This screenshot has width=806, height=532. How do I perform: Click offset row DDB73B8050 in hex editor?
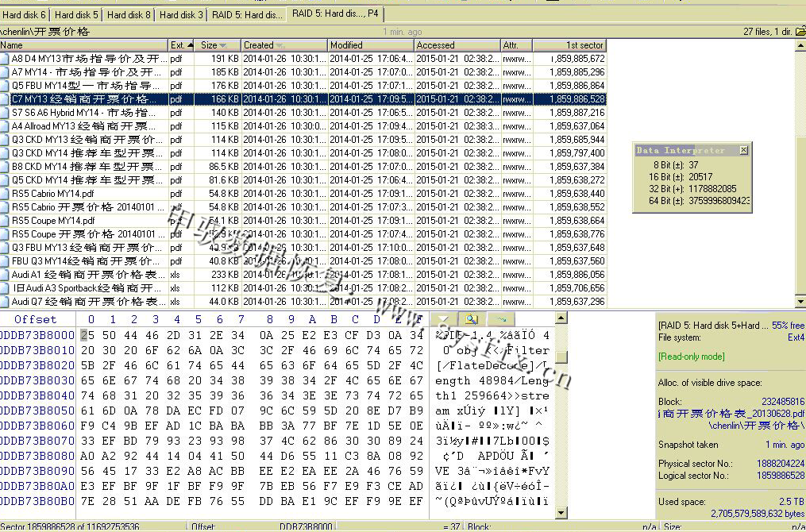click(37, 411)
